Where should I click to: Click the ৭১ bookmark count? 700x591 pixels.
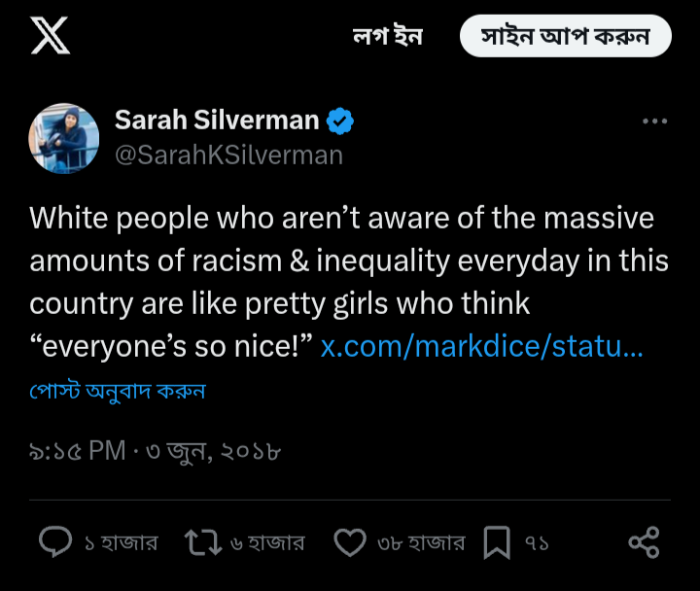537,543
